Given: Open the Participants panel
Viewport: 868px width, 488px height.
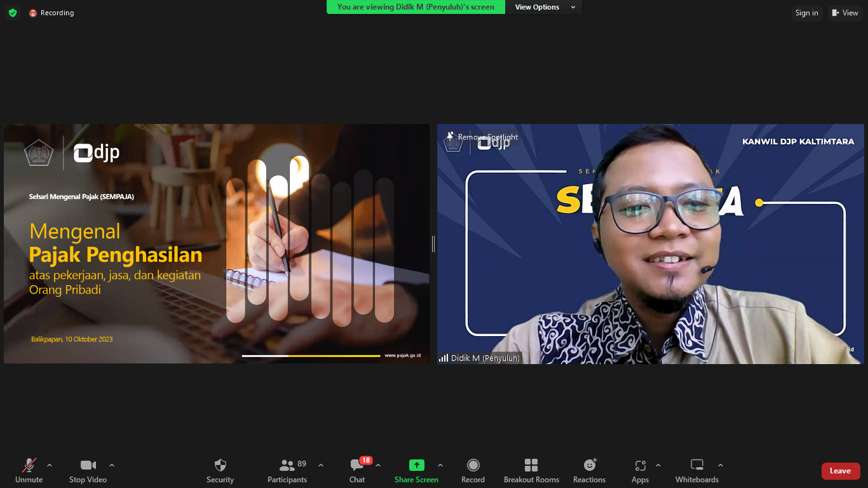Looking at the screenshot, I should tap(287, 470).
